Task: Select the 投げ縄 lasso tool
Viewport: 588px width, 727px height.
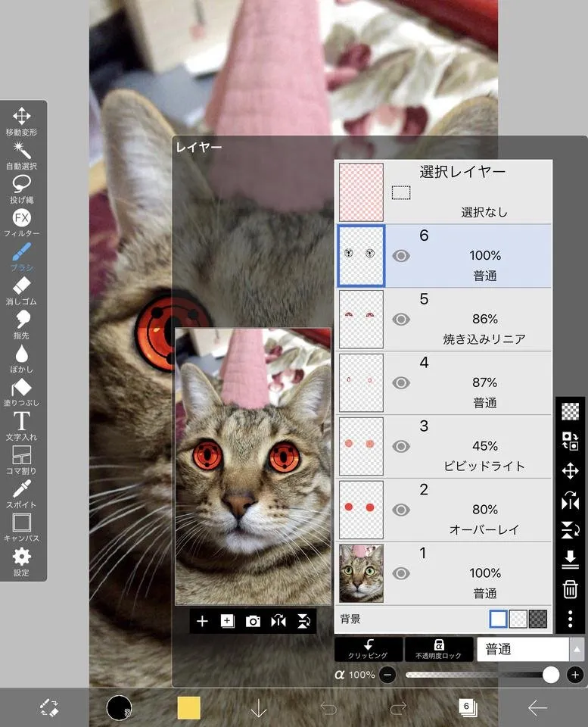Action: pos(21,190)
